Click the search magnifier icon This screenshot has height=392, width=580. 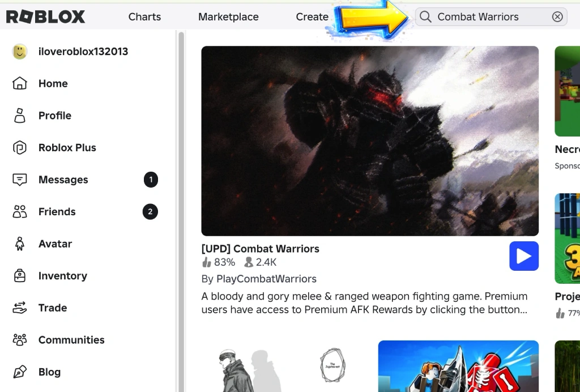pyautogui.click(x=425, y=16)
